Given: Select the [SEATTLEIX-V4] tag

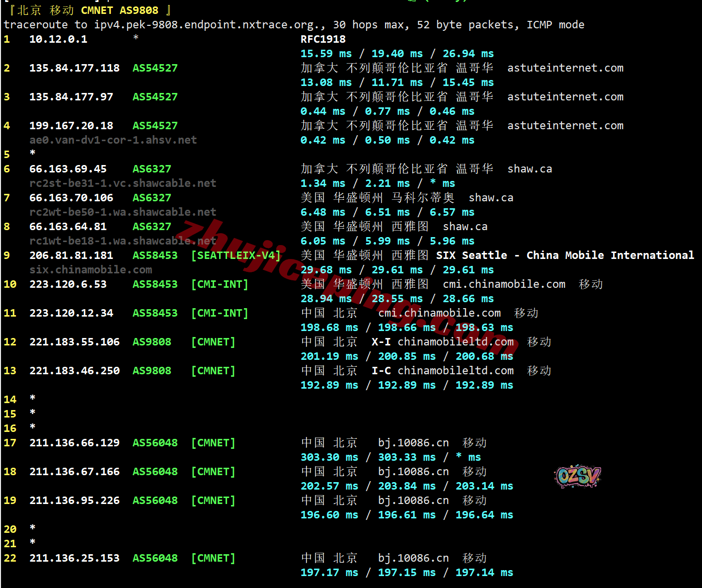Looking at the screenshot, I should pyautogui.click(x=236, y=255).
